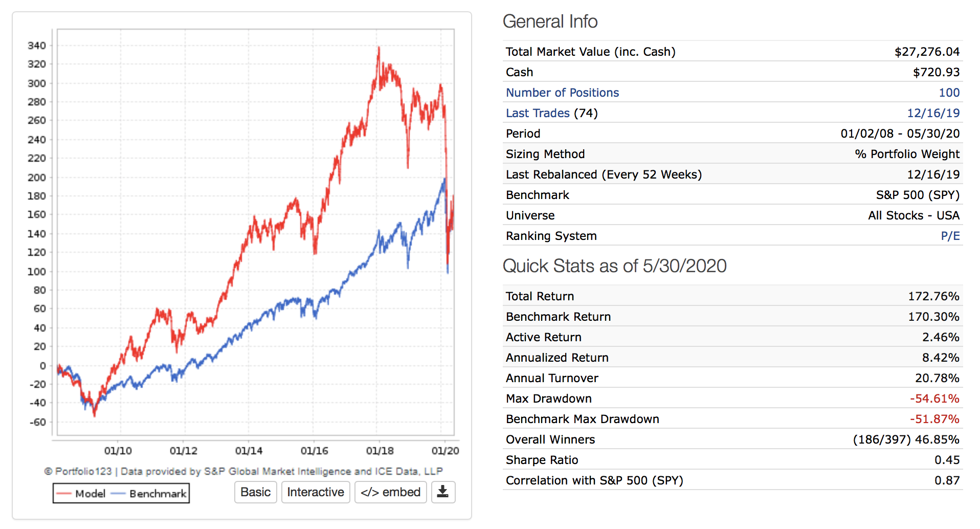Click the Max Drawdown value
The width and height of the screenshot is (980, 529).
click(x=934, y=399)
